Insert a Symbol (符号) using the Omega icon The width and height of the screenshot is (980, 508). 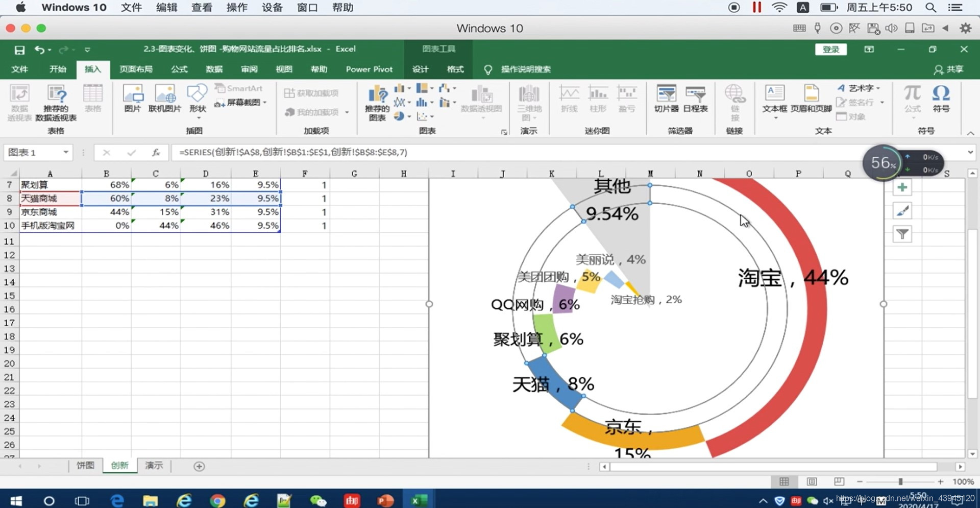[x=941, y=99]
